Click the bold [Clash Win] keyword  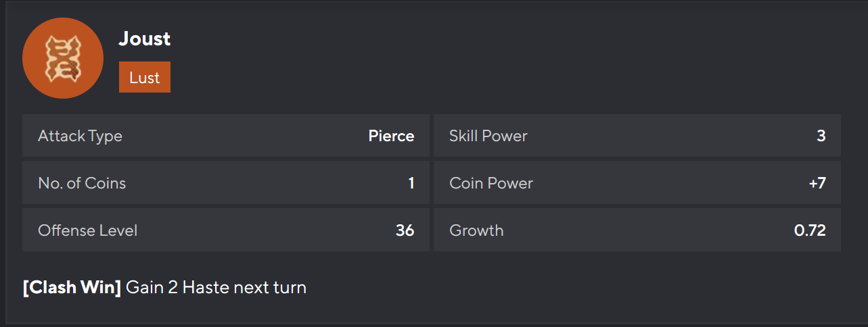coord(72,287)
